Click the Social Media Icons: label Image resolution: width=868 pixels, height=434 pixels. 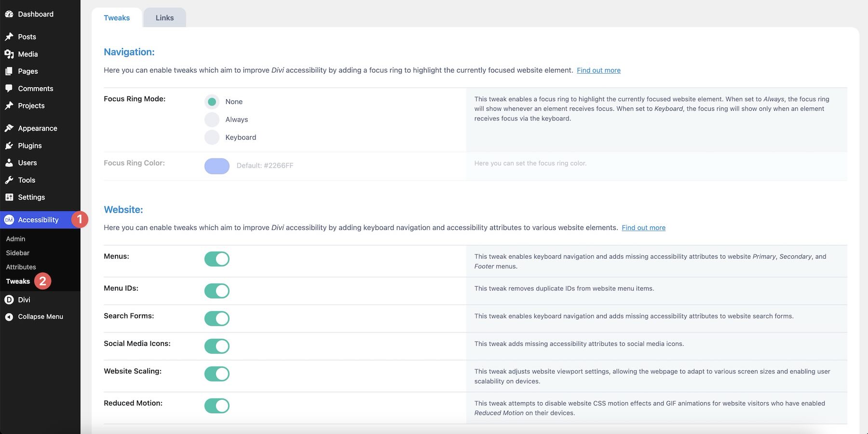(x=137, y=343)
